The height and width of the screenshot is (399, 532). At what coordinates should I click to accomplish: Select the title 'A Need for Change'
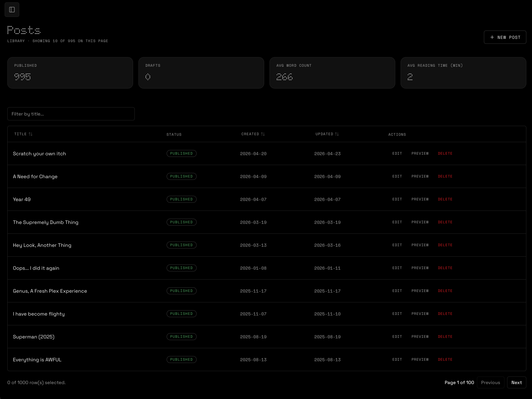35,177
